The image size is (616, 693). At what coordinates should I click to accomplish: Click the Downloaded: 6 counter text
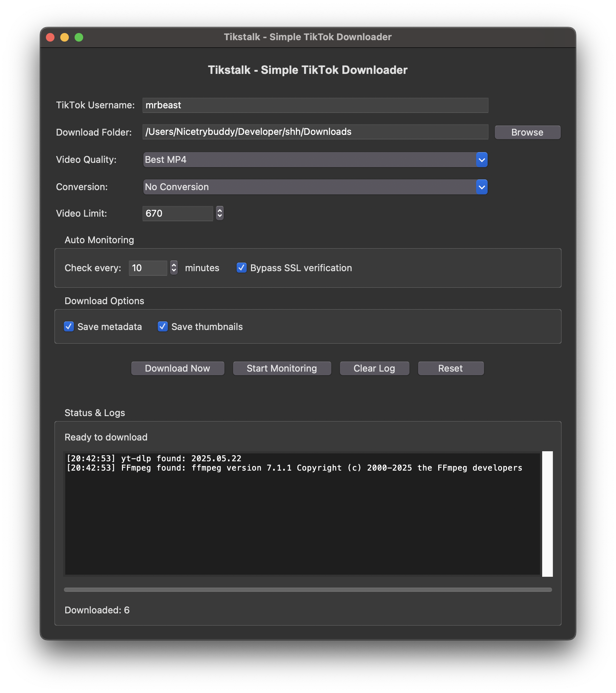[97, 610]
